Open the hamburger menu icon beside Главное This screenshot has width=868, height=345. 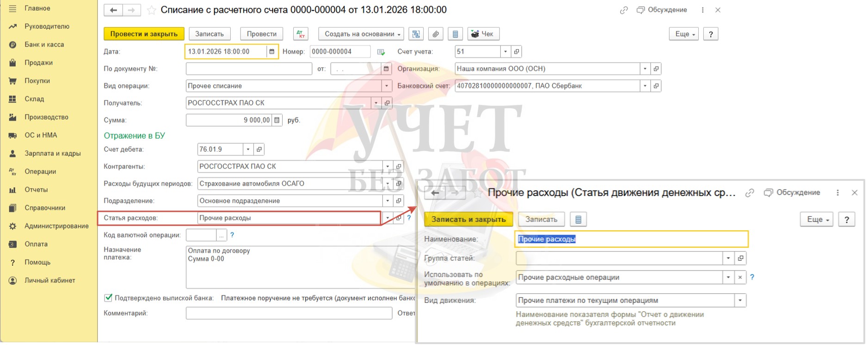[x=12, y=8]
